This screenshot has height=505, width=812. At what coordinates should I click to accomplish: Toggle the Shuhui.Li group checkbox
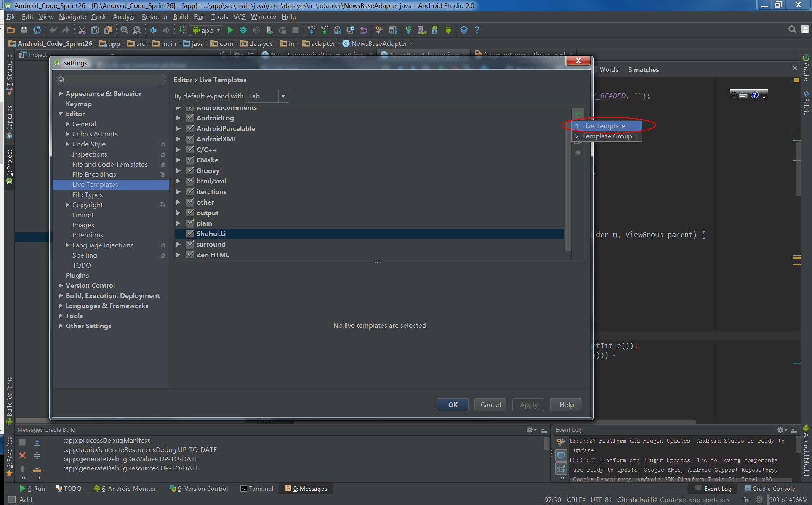point(191,234)
